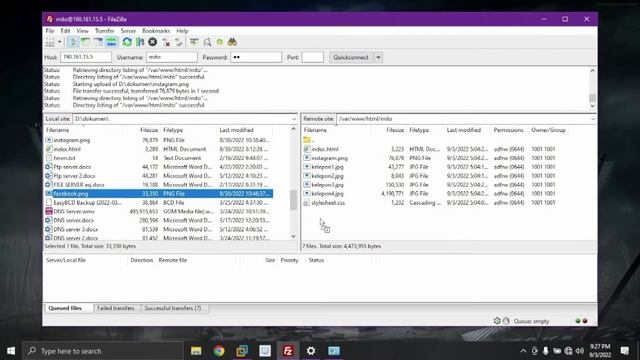Open remote parent directory folder icon
This screenshot has height=360, width=640.
pyautogui.click(x=307, y=140)
